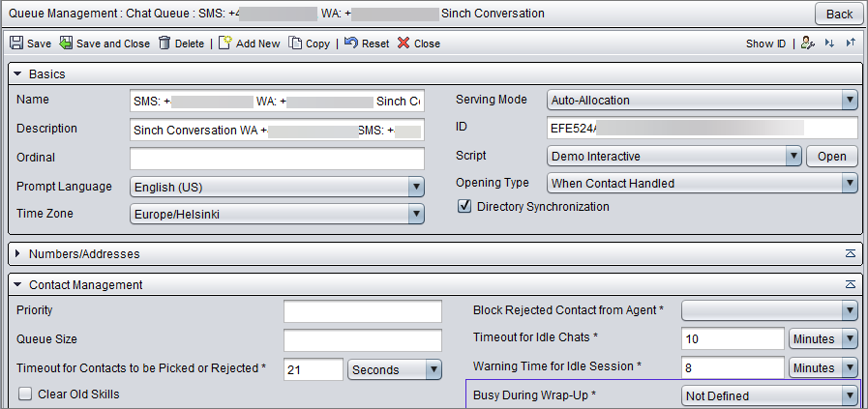
Task: Collapse the Basics section
Action: coord(17,73)
